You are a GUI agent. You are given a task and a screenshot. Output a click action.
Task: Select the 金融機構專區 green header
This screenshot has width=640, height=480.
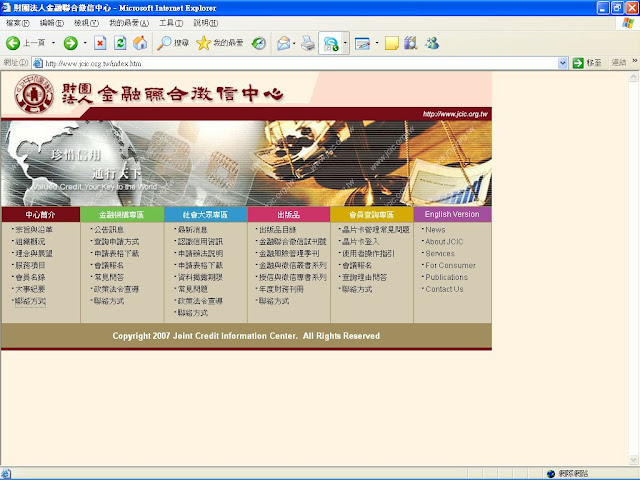[122, 214]
